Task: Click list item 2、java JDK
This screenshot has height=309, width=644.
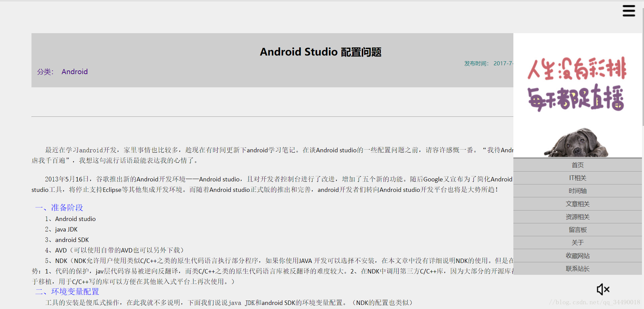Action: [61, 229]
